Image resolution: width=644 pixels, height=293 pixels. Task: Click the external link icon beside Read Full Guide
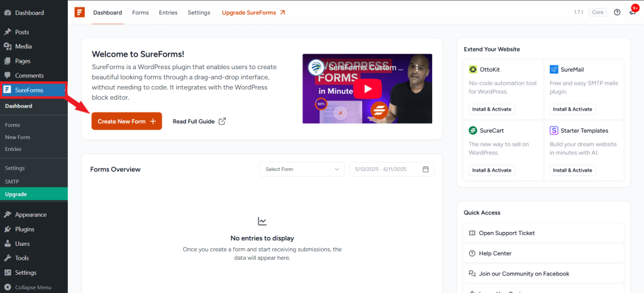[x=222, y=121]
